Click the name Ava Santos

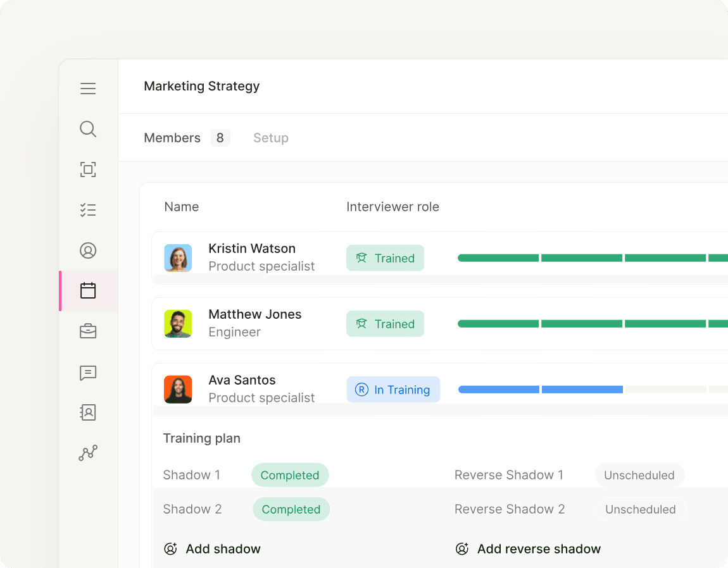click(x=242, y=380)
